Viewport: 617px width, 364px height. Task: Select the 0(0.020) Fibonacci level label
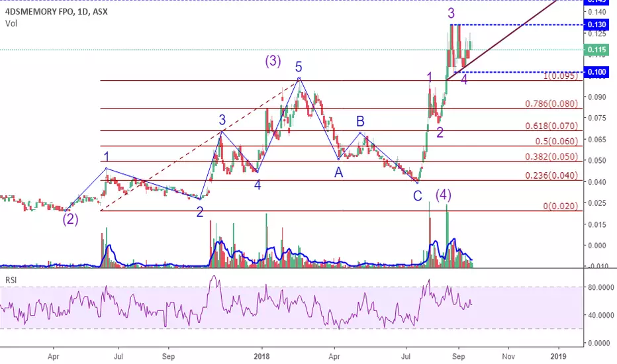pyautogui.click(x=560, y=206)
